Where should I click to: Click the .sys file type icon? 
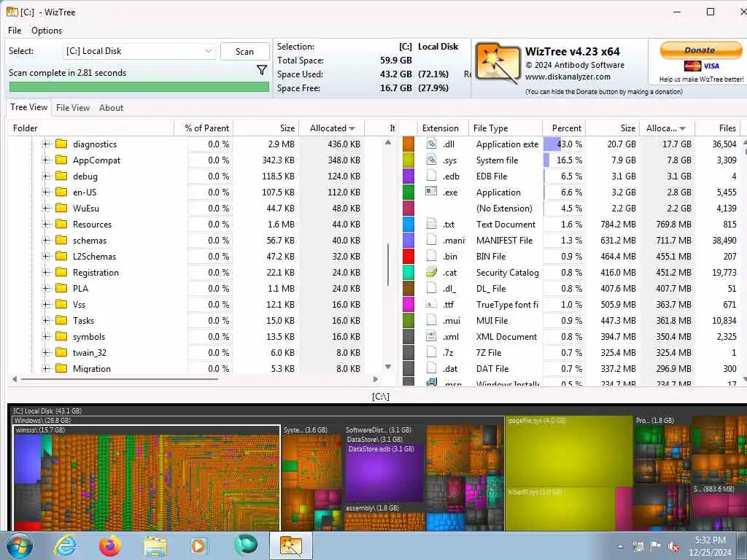431,160
